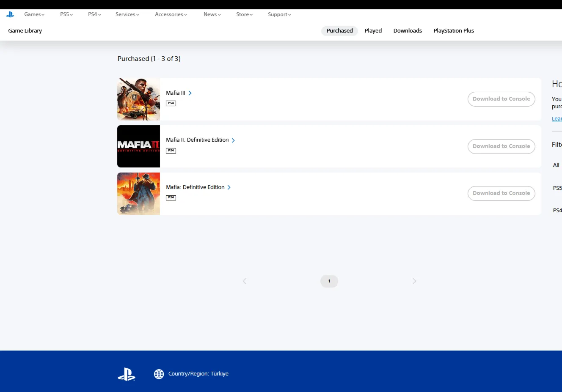Open the PS5 navigation dropdown
The image size is (562, 392).
66,14
